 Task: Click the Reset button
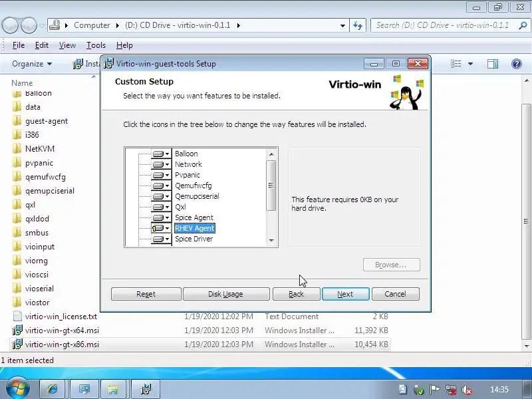click(146, 294)
